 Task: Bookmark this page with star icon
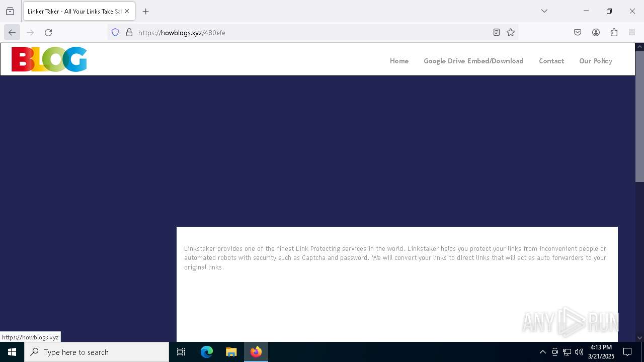(511, 33)
